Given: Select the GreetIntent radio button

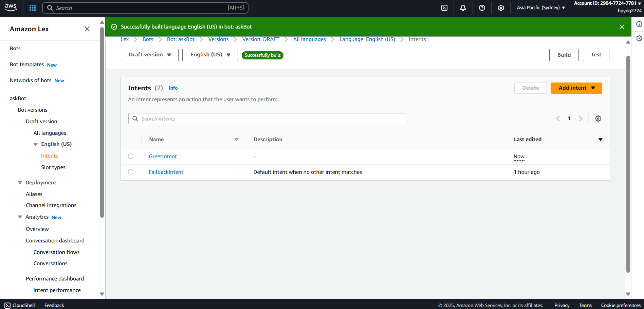Looking at the screenshot, I should [x=131, y=156].
